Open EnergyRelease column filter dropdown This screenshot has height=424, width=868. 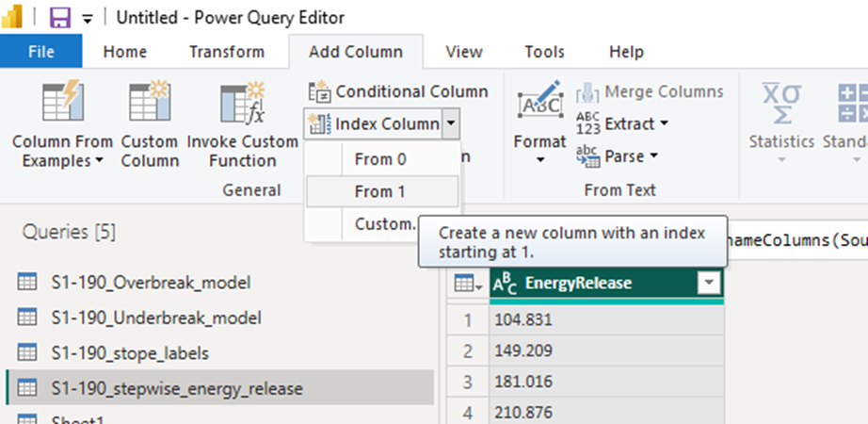click(x=709, y=284)
